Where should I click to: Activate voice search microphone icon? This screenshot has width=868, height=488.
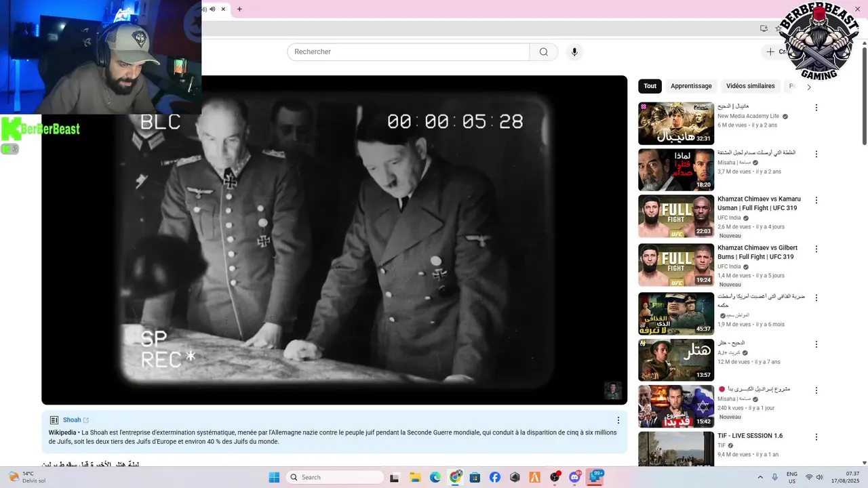pos(574,52)
